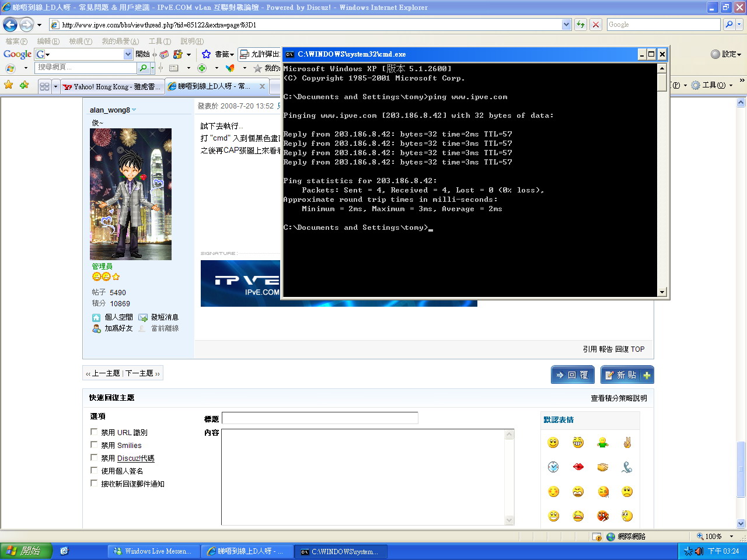Expand the address bar URL history dropdown
The height and width of the screenshot is (560, 747).
tap(566, 24)
